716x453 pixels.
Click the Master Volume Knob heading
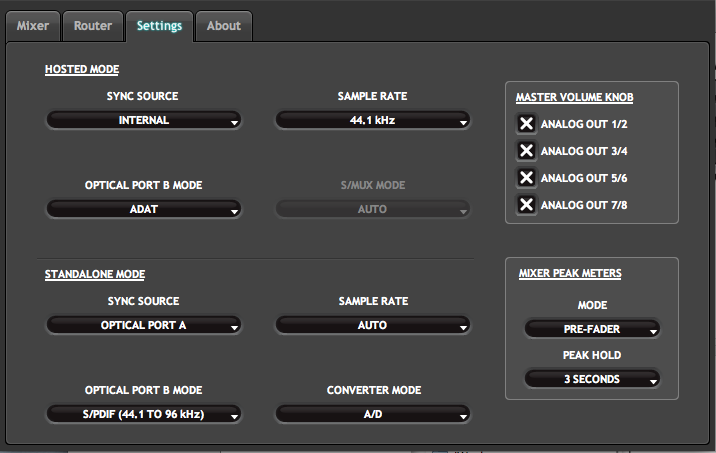coord(574,98)
